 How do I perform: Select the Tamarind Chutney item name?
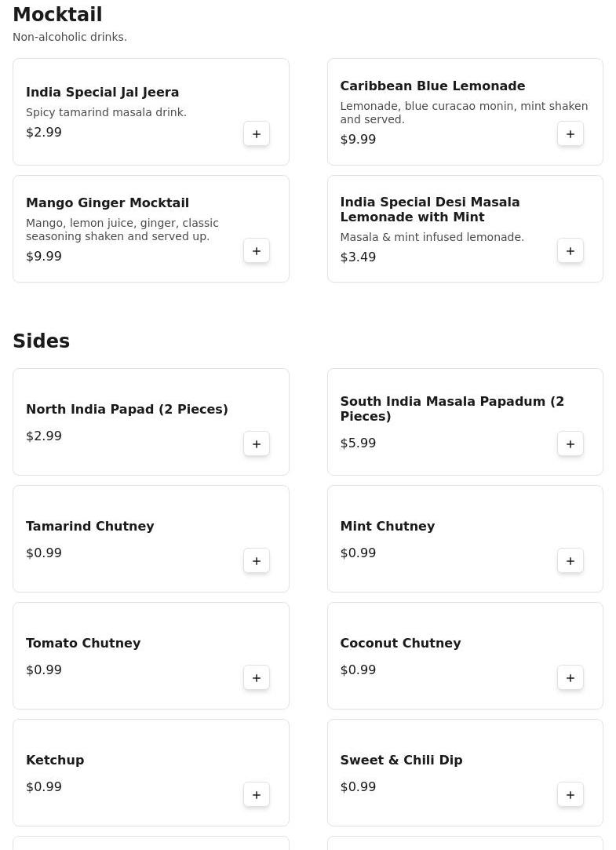click(90, 526)
